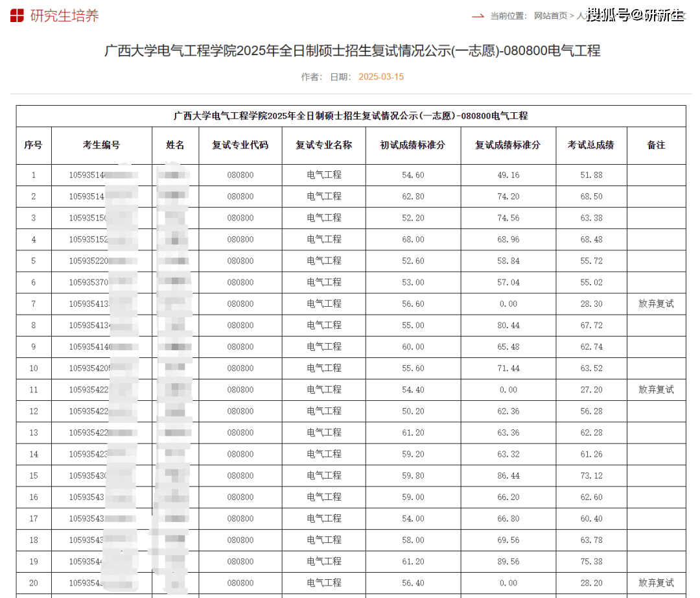Select total score 27.20 in row 11
Screen dimensions: 700x598
point(591,389)
